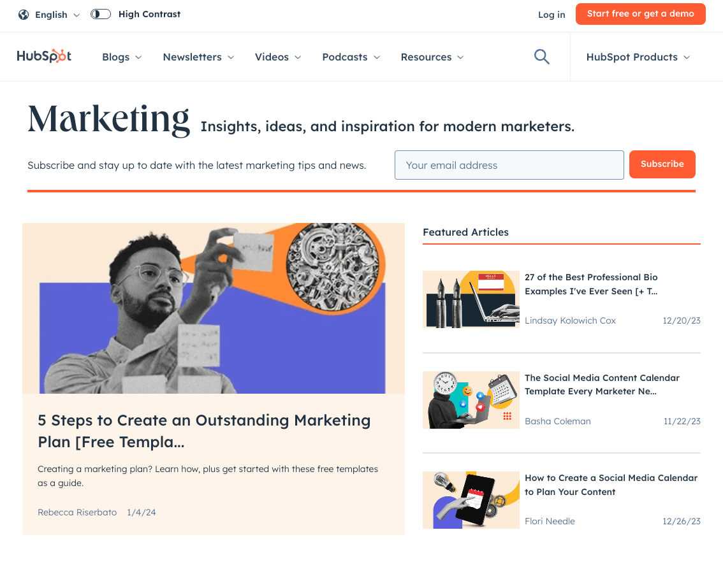Open the Podcasts menu
Screen dimensions: 723x588
351,57
